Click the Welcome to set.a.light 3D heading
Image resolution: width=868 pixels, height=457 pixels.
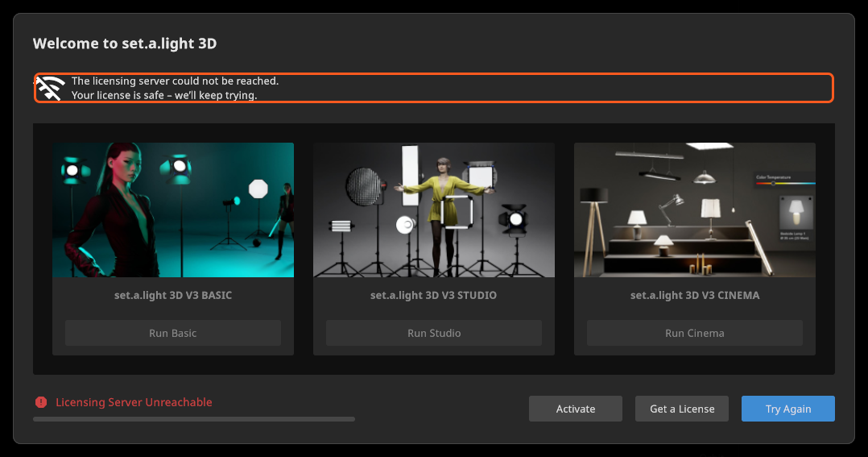pyautogui.click(x=125, y=44)
